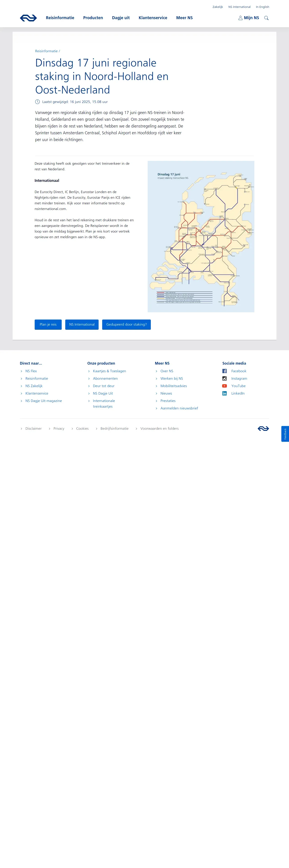Screen dimensions: 289x868
Task: Open the Facebook text link
Action: point(239,371)
